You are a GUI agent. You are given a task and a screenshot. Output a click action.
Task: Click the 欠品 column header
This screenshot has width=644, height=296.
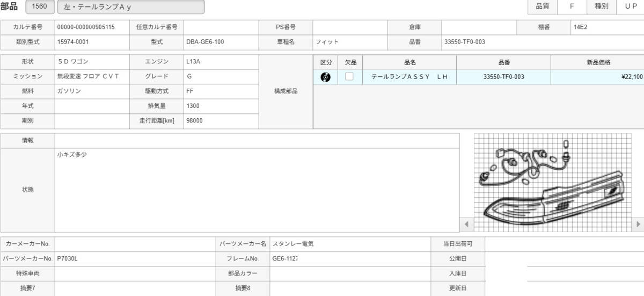(x=350, y=62)
